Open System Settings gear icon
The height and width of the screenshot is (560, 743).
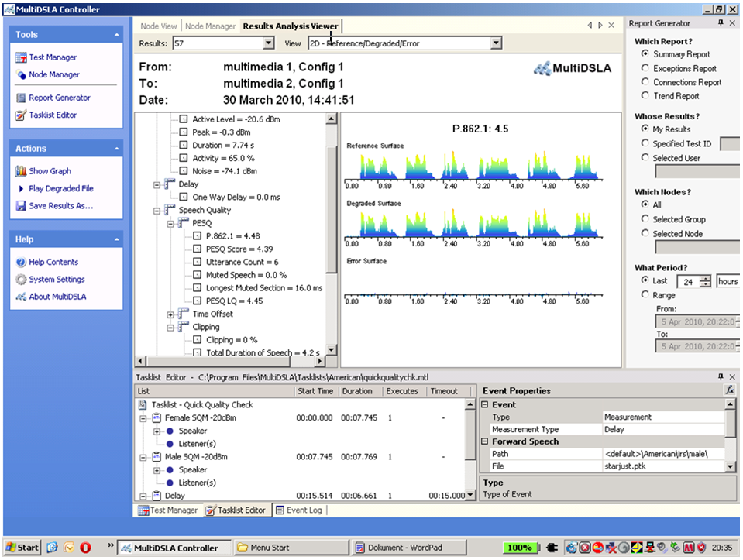point(22,280)
